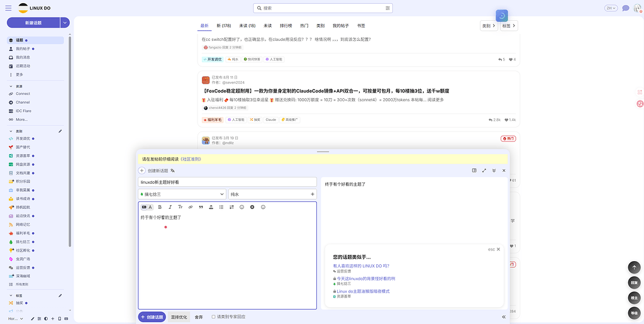Open the 搞七捻三 category dropdown
Image resolution: width=644 pixels, height=324 pixels.
click(182, 194)
